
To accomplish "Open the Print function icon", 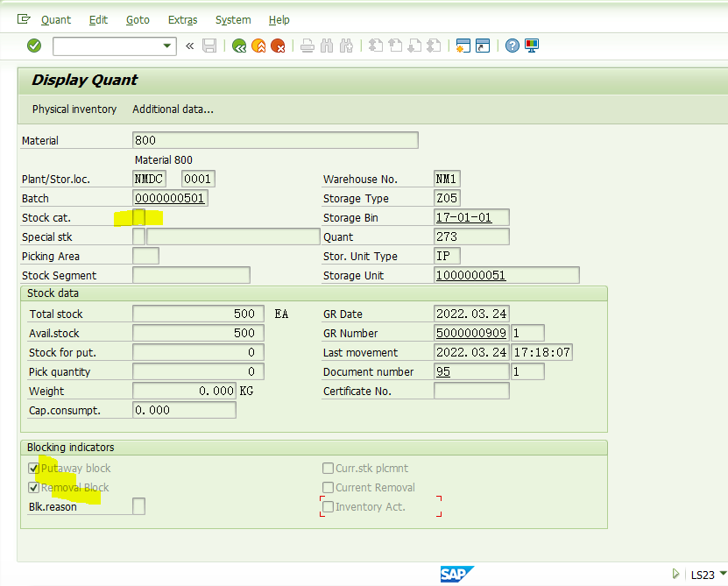I will pos(307,46).
